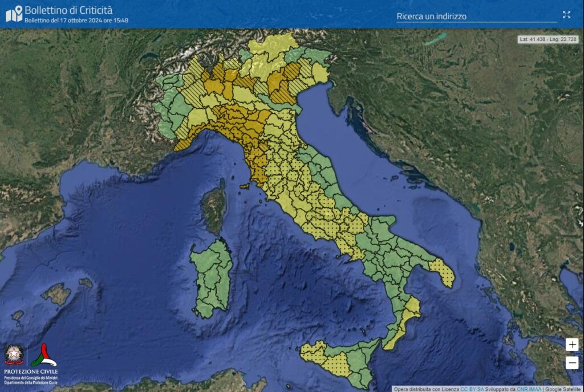
Task: Click the Bollettino di Criticità title
Action: click(x=68, y=10)
